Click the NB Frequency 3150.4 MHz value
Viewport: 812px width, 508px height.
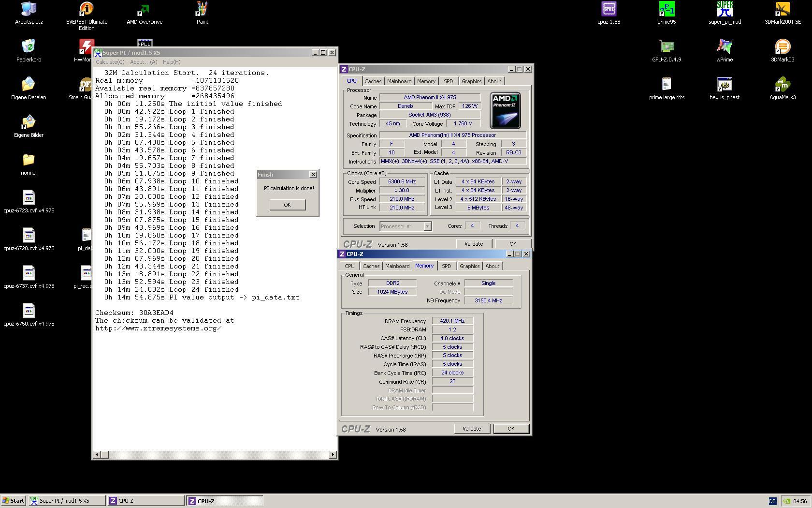pos(489,300)
